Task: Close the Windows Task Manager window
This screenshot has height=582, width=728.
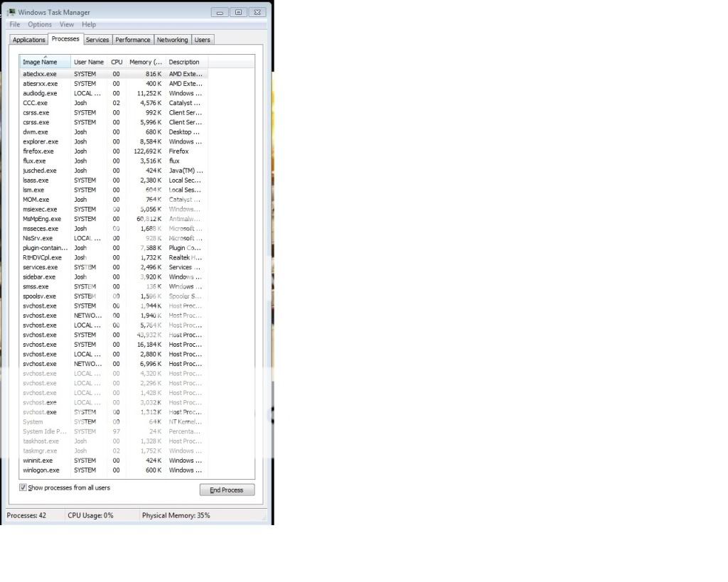Action: 257,12
